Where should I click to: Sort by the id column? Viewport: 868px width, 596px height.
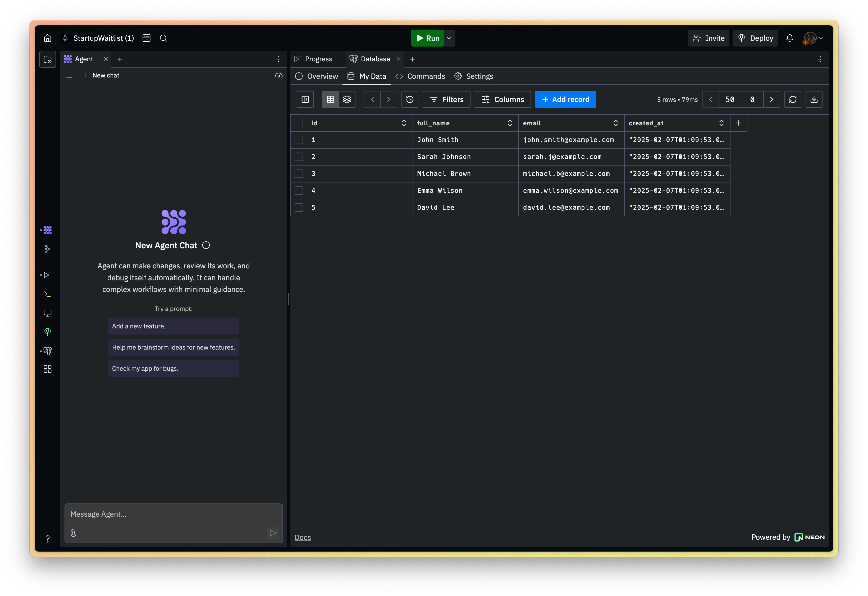(404, 123)
